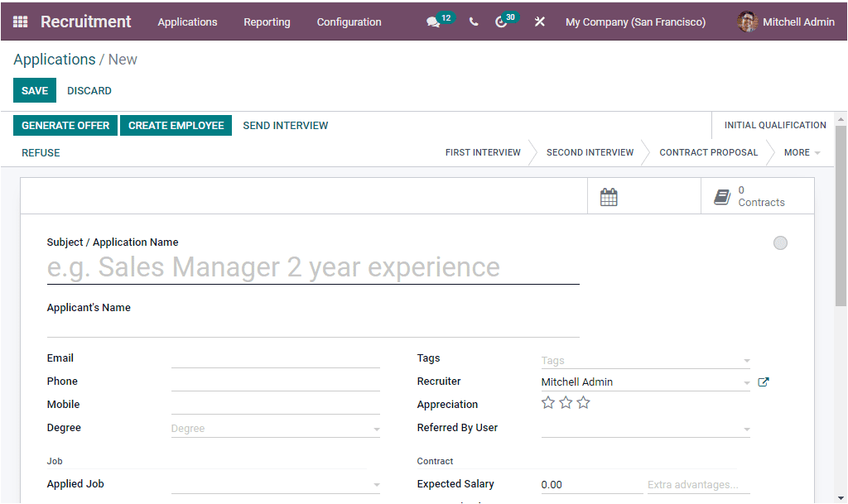Click the CREATE EMPLOYEE button

pos(176,125)
